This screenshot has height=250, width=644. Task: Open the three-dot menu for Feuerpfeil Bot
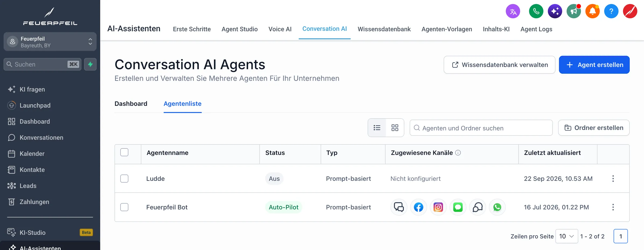(613, 207)
